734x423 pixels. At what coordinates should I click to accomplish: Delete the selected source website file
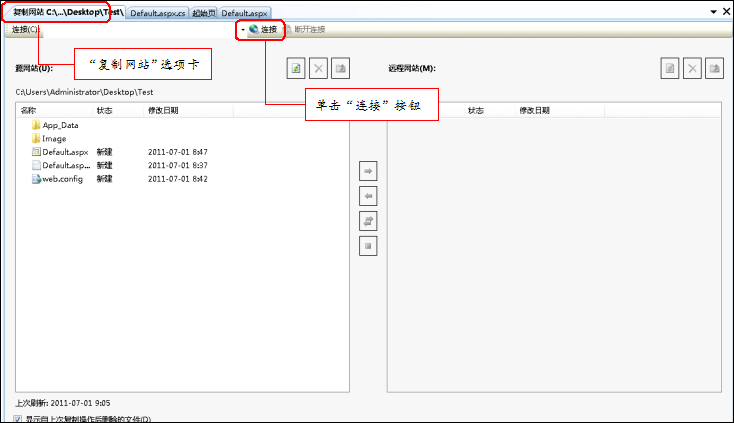[x=318, y=68]
